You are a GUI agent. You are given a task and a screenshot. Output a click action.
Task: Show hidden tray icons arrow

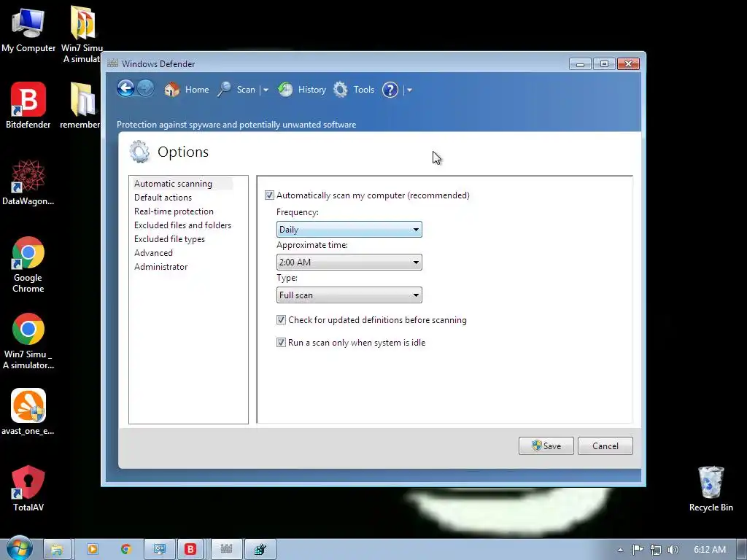click(x=620, y=550)
